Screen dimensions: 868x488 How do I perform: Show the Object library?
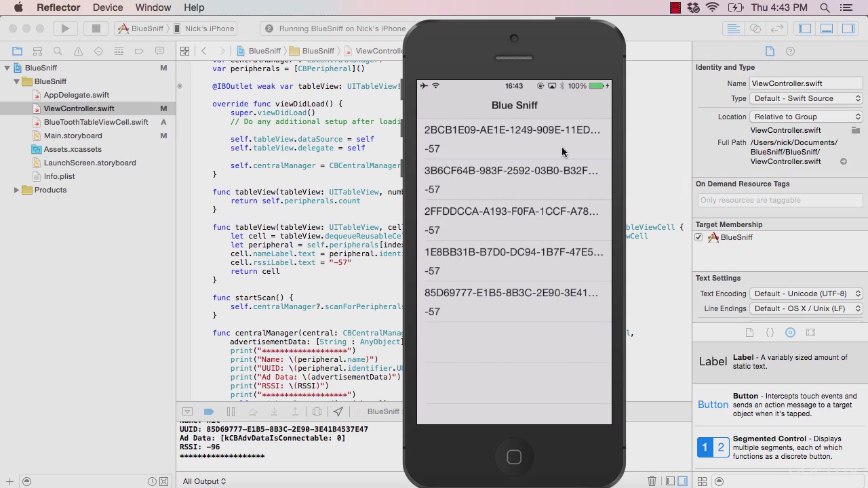click(x=790, y=333)
